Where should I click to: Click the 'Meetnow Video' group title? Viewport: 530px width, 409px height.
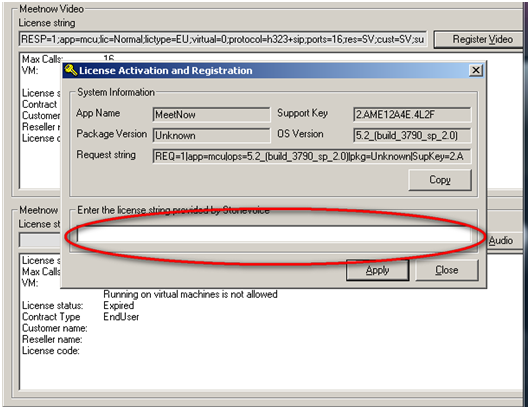tap(51, 9)
